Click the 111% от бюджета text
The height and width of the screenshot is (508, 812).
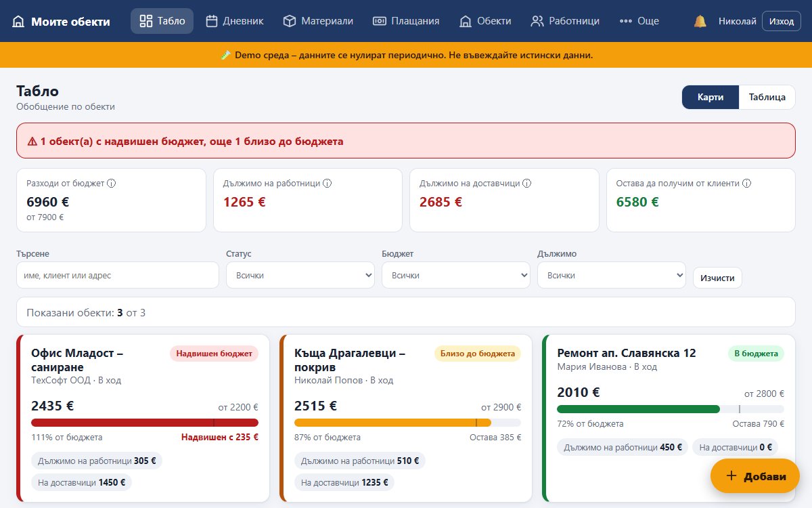[67, 438]
